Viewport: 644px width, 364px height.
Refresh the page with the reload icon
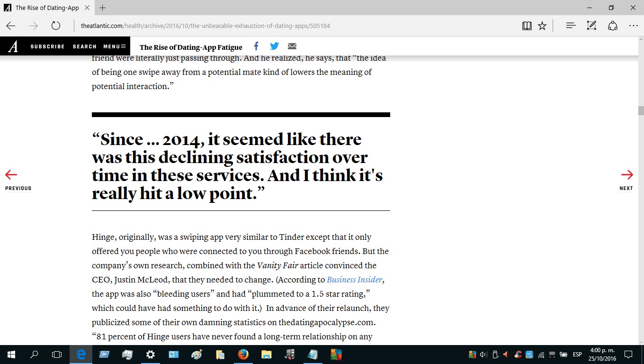[x=56, y=26]
